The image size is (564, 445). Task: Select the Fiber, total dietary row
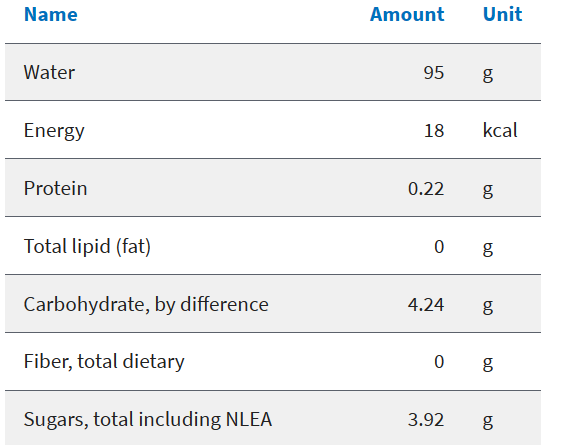tap(273, 362)
